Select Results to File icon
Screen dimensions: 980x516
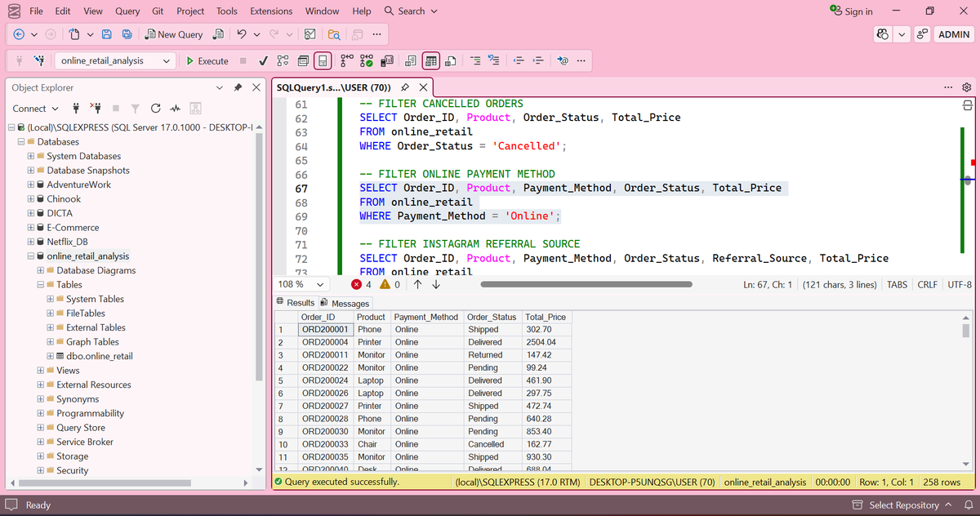[450, 60]
